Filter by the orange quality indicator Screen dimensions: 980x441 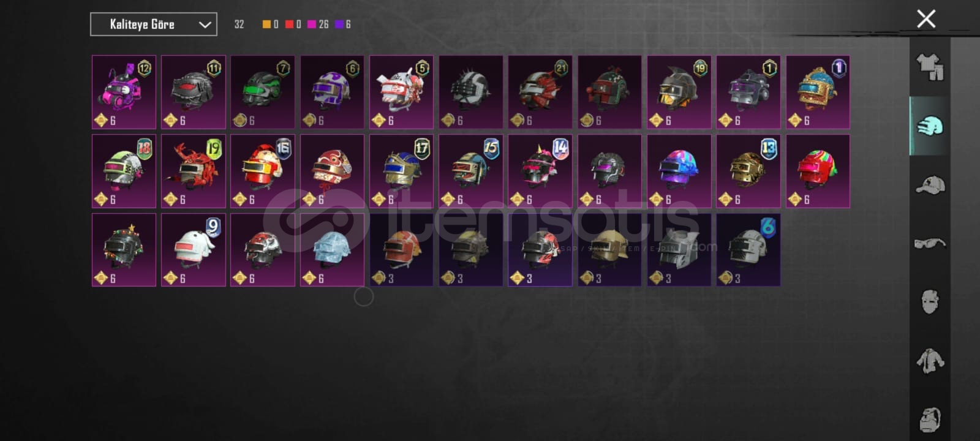click(270, 24)
